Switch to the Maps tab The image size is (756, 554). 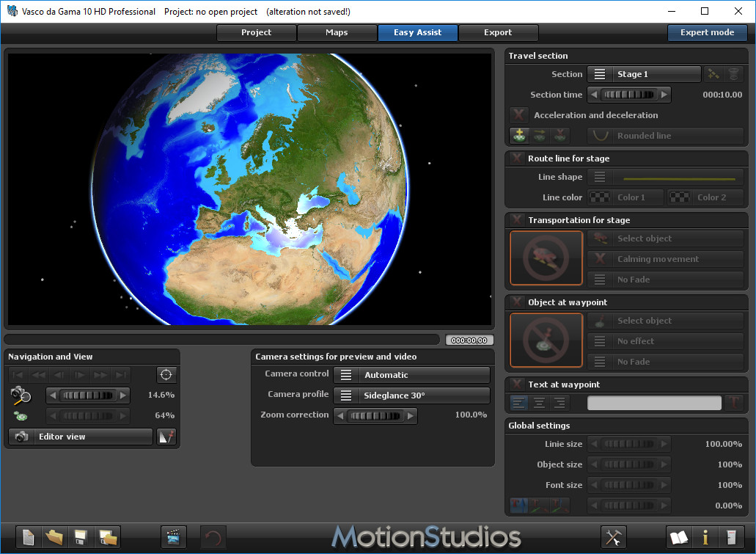click(x=337, y=32)
